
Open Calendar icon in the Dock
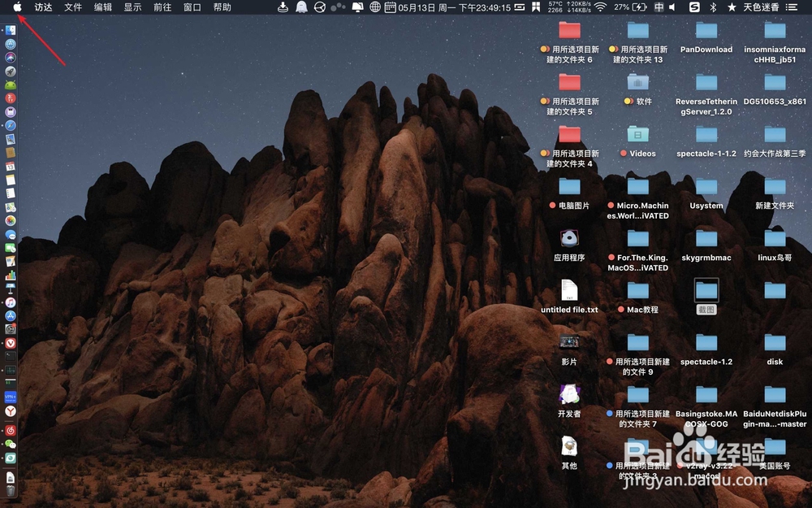pos(11,167)
